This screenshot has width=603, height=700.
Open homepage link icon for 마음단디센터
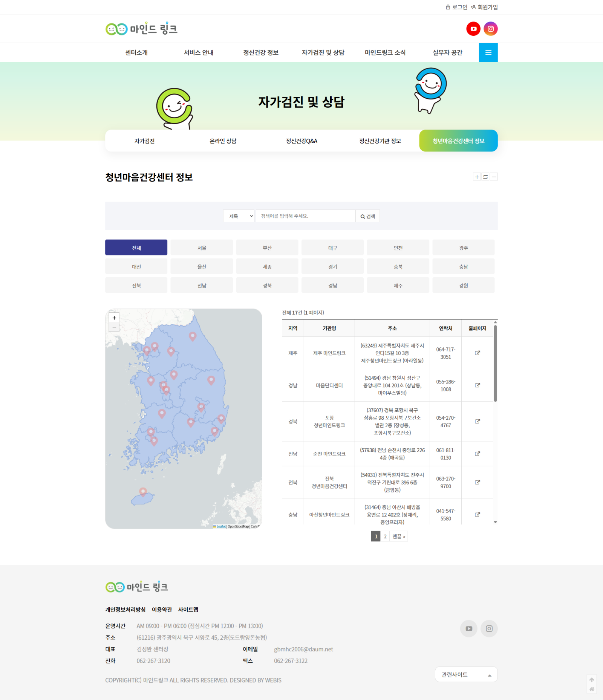(x=477, y=385)
